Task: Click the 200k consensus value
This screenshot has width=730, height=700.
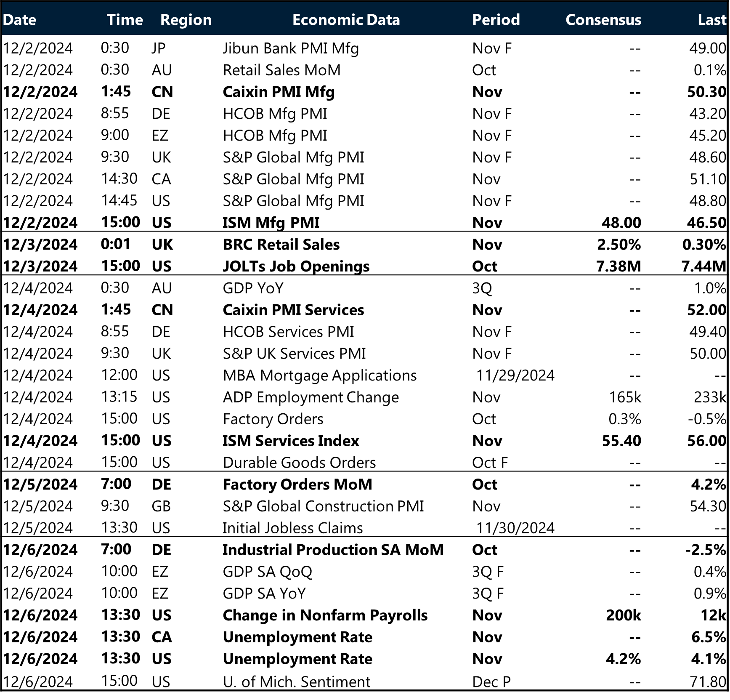Action: pyautogui.click(x=624, y=615)
